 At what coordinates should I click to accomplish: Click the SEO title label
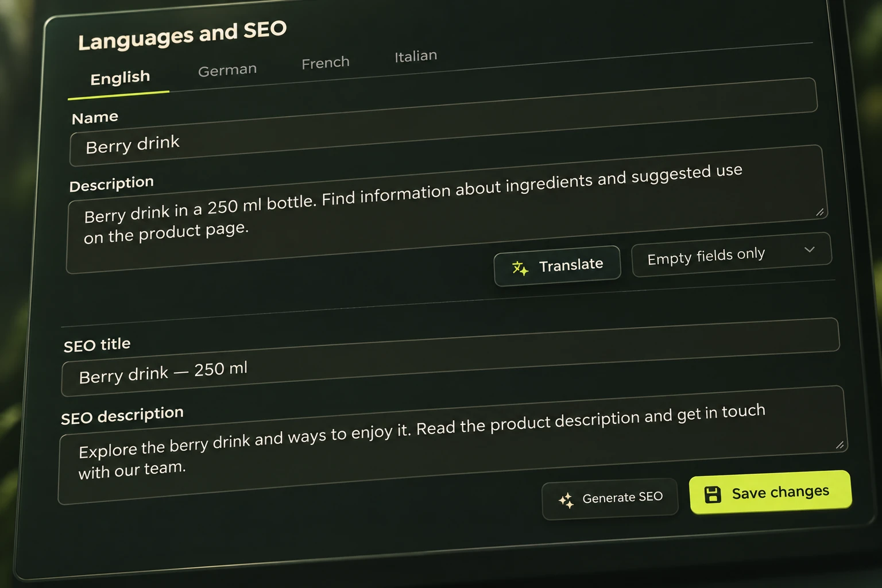97,345
